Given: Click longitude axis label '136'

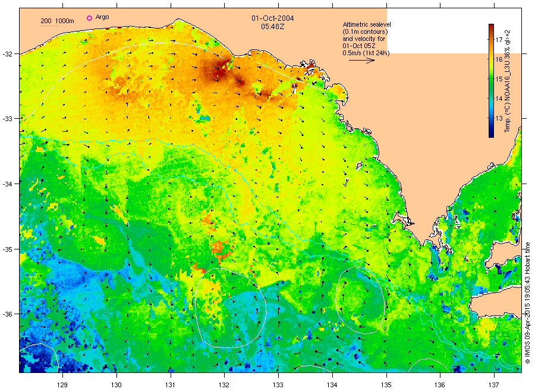Looking at the screenshot, I should (x=440, y=385).
